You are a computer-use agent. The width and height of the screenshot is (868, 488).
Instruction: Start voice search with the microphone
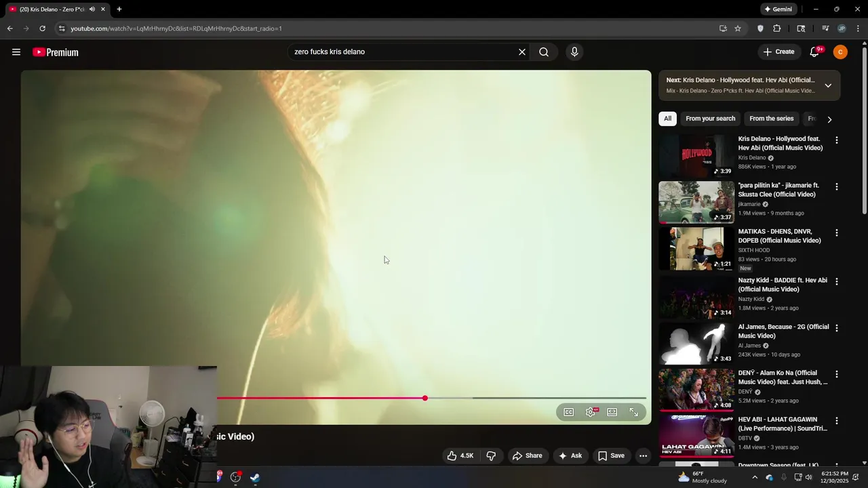(x=574, y=52)
